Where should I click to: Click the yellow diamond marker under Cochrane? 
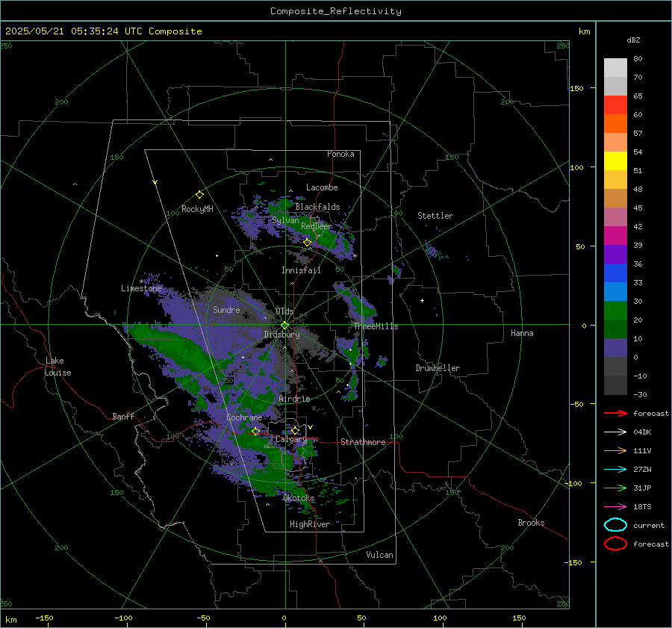click(255, 431)
